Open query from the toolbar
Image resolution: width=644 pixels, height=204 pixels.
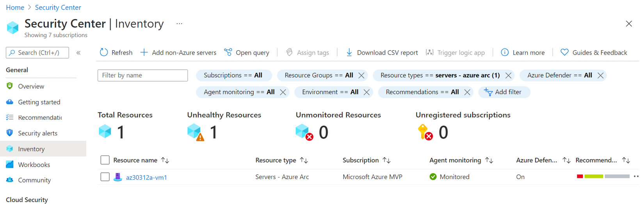click(x=247, y=52)
